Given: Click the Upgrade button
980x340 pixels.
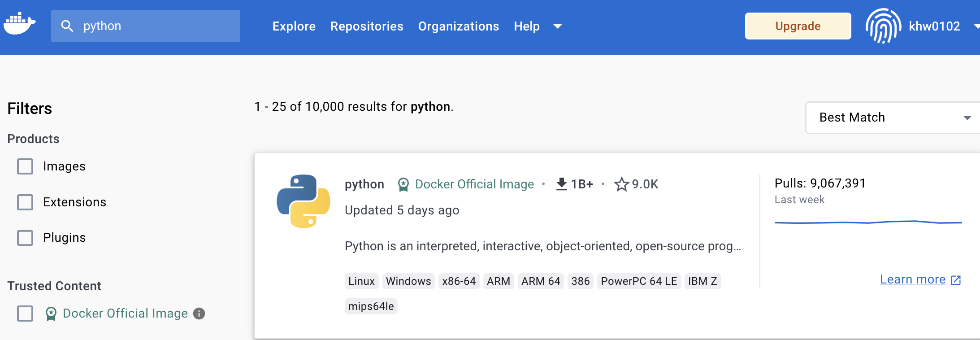Looking at the screenshot, I should (x=798, y=26).
